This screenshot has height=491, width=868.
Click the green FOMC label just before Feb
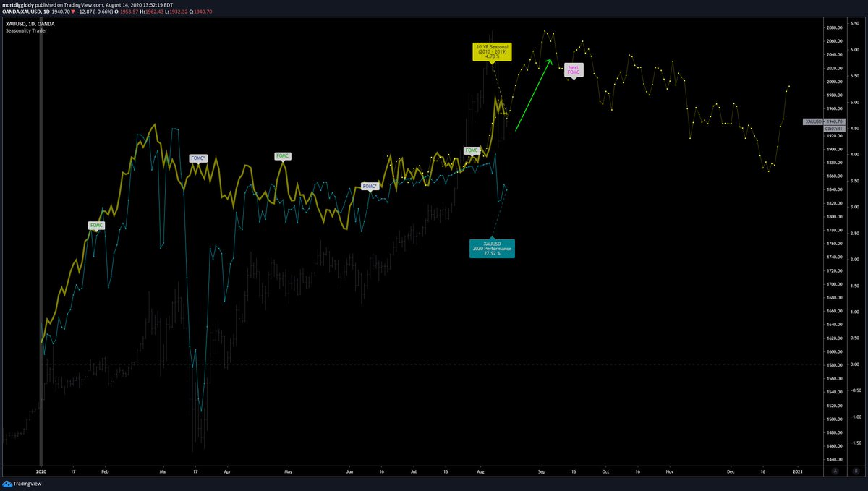[x=97, y=226]
